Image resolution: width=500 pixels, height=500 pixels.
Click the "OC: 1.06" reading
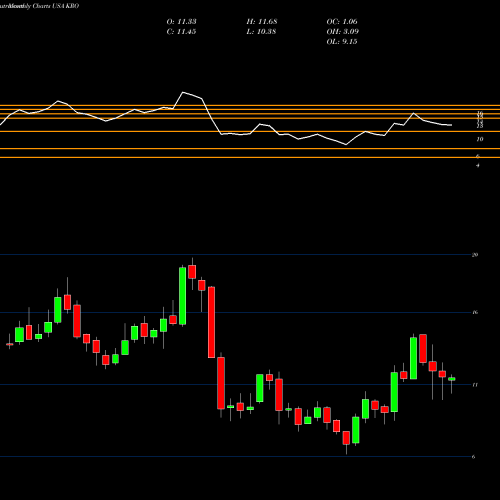pos(342,22)
